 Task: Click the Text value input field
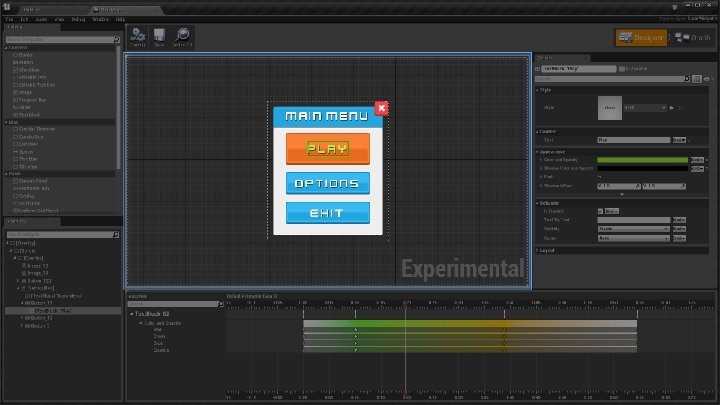tap(633, 140)
